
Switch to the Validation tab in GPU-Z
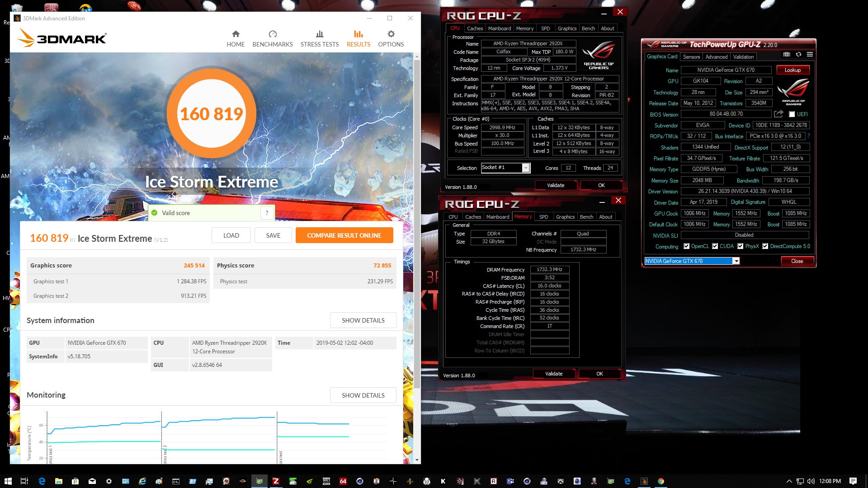(x=743, y=57)
